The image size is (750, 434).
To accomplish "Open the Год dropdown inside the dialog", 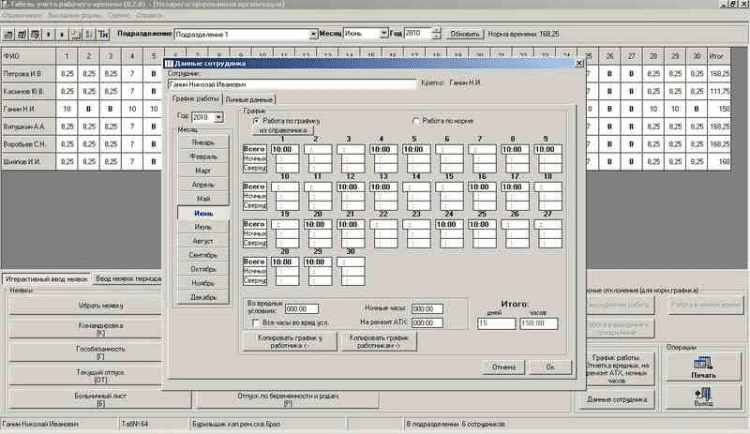I will (219, 117).
